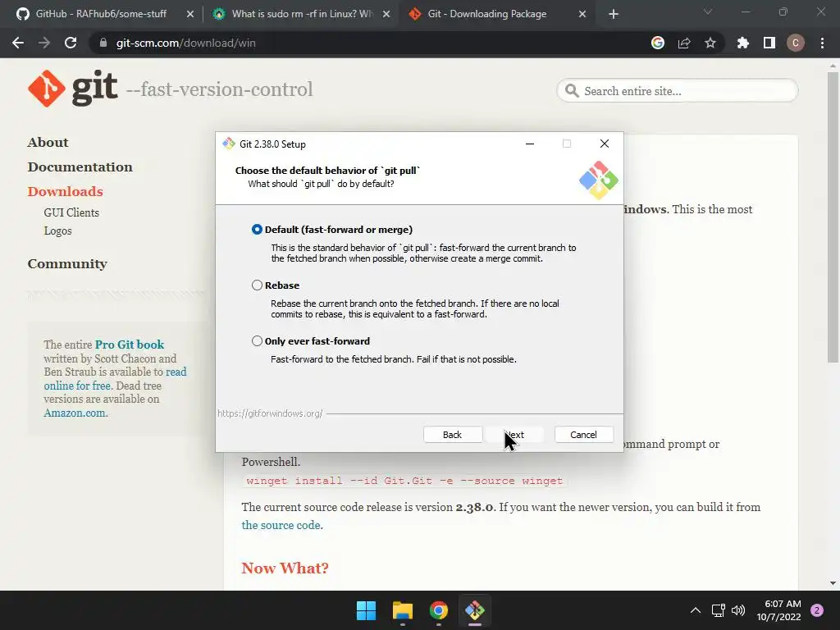Open the Downloads section link

coord(66,192)
